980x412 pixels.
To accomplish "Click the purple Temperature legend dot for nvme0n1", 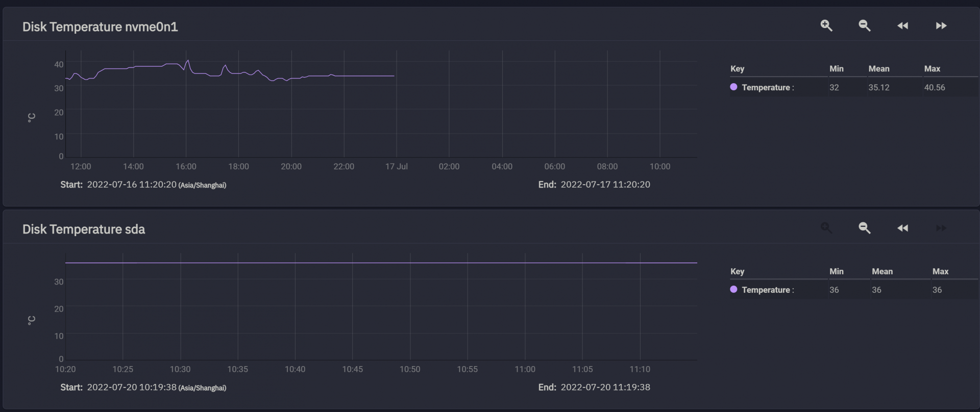I will point(734,87).
